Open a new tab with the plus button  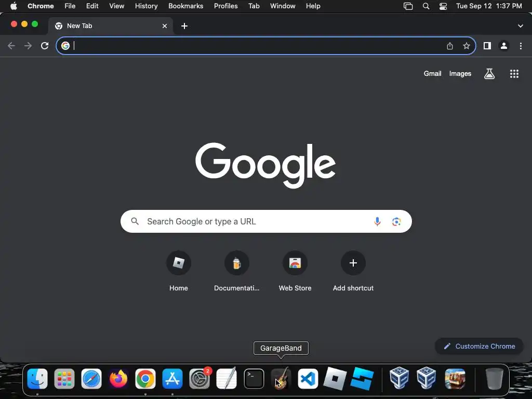(x=184, y=26)
